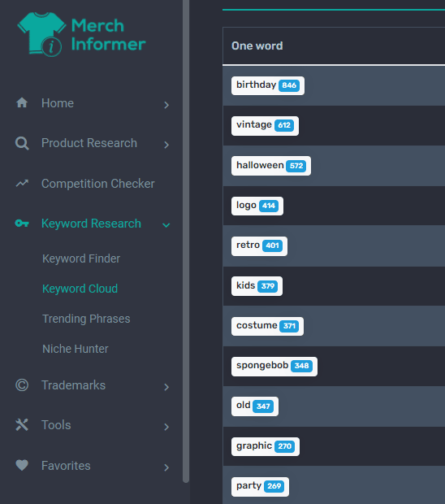Select the Keyword Cloud menu item
The image size is (445, 504).
(80, 289)
